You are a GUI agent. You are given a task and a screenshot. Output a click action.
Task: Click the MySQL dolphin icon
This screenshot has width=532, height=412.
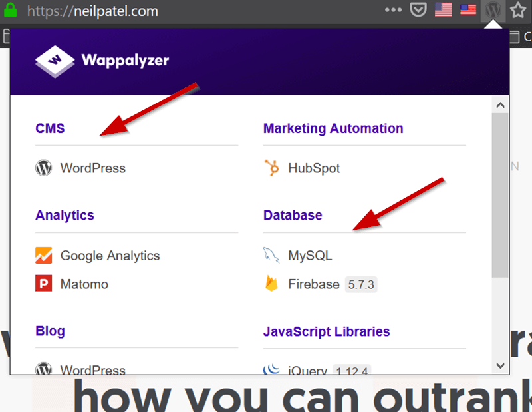click(270, 254)
